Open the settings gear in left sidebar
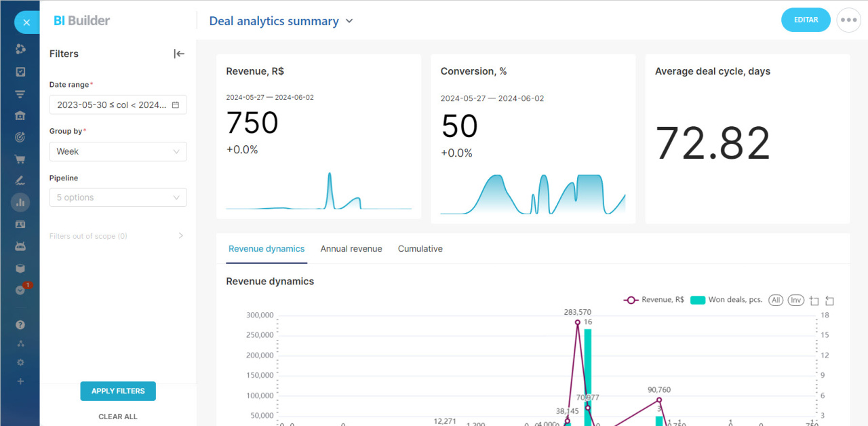This screenshot has height=426, width=868. point(20,362)
